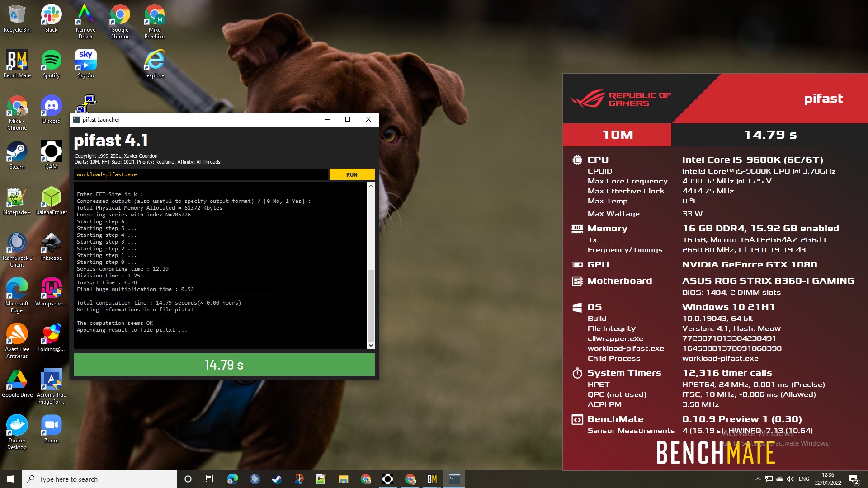This screenshot has width=868, height=488.
Task: Open OneDrive cloud tray icon
Action: coord(779,479)
